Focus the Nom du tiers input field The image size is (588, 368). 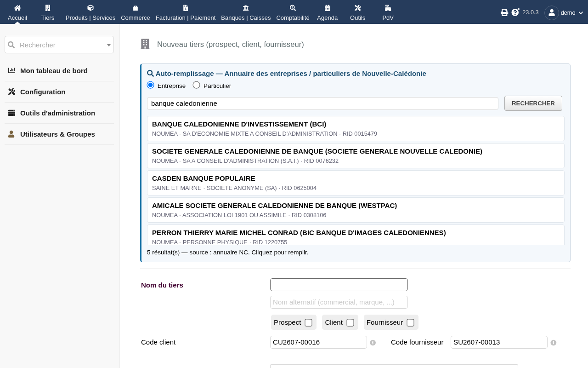coord(339,285)
